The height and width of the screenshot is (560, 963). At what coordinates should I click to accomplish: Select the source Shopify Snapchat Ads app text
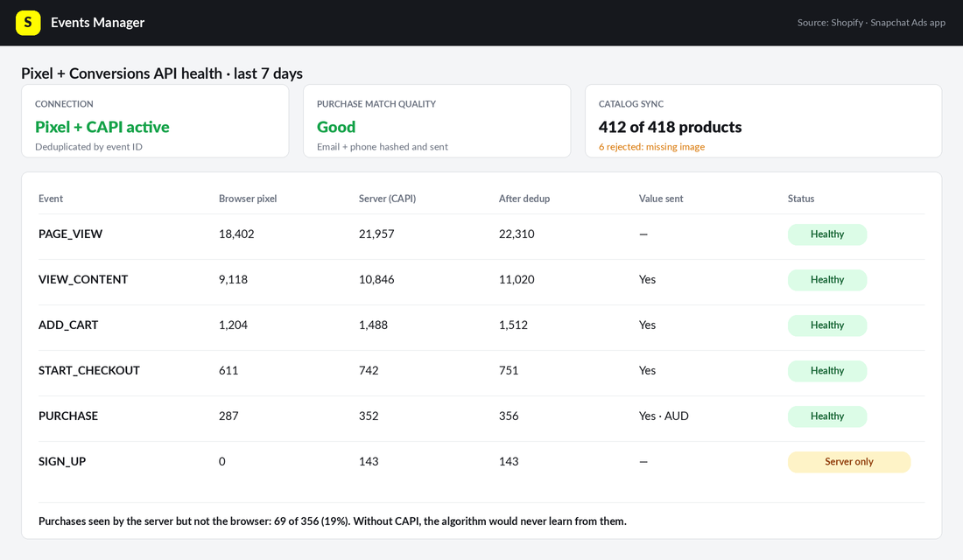pyautogui.click(x=871, y=23)
